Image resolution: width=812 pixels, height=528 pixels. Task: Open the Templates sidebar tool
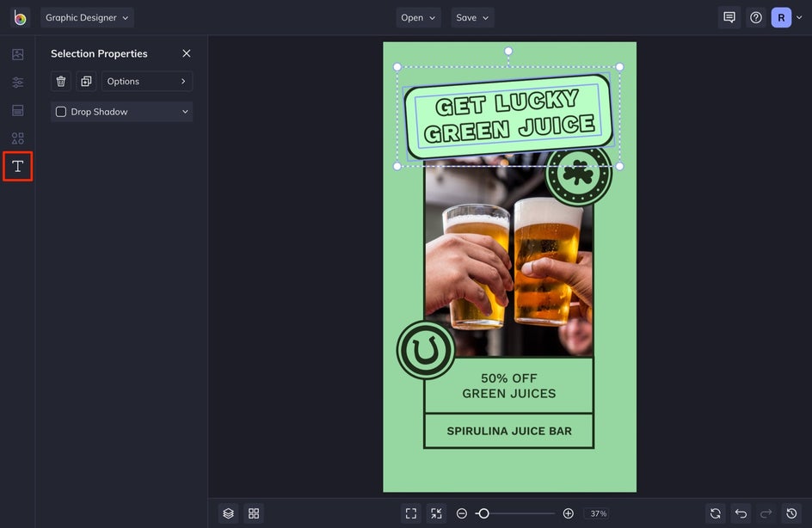[x=17, y=110]
